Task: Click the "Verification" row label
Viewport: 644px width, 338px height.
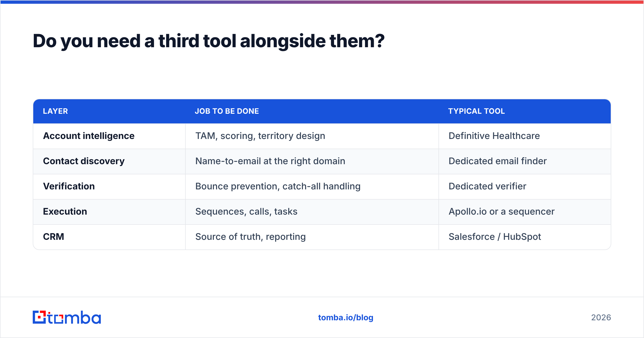Action: click(x=69, y=186)
